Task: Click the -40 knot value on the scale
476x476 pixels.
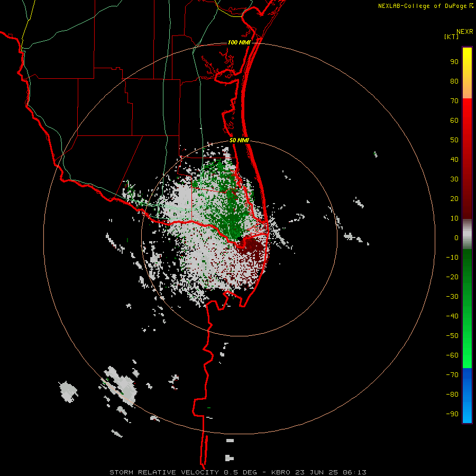Action: click(x=452, y=316)
